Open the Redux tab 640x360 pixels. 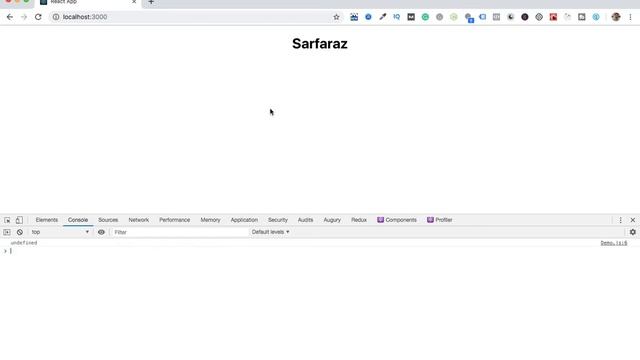[x=359, y=220]
